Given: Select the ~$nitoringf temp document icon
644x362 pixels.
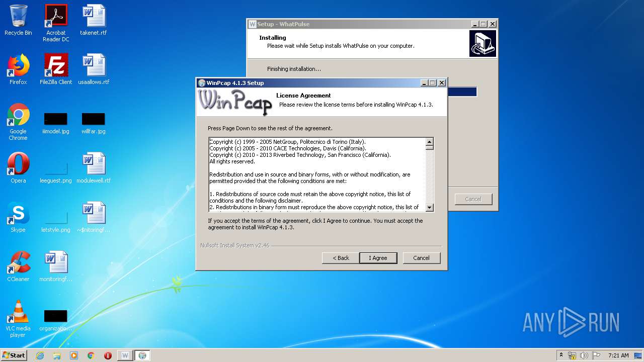Looking at the screenshot, I should click(x=94, y=217).
